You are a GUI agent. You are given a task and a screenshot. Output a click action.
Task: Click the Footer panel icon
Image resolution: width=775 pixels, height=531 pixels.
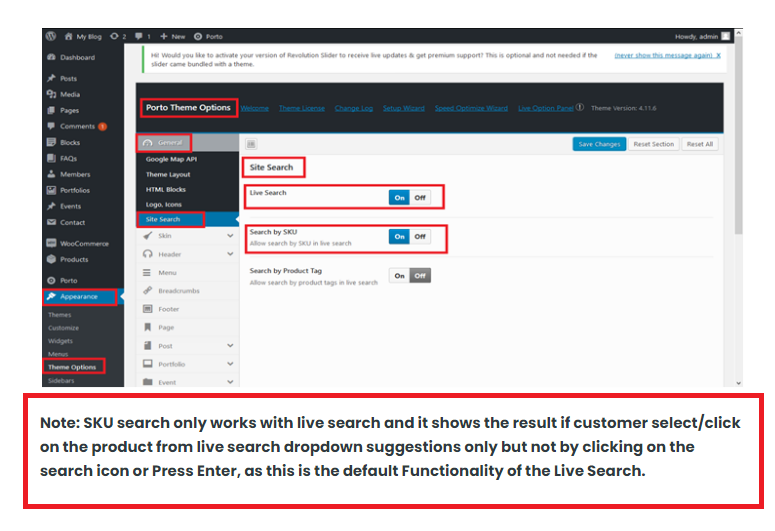(147, 309)
